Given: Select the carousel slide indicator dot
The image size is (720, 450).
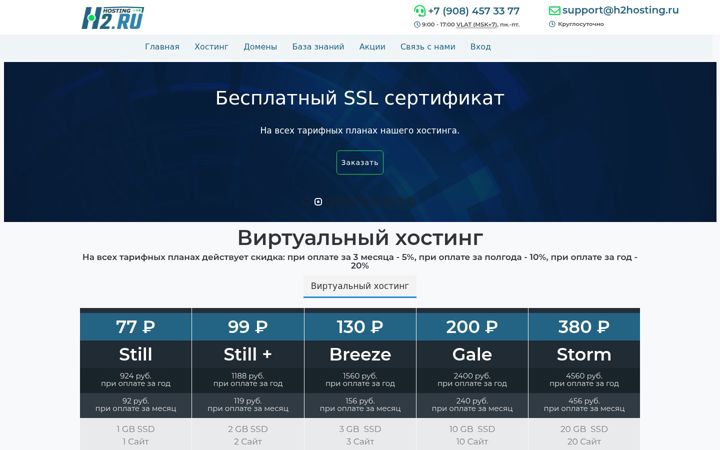Looking at the screenshot, I should click(318, 202).
